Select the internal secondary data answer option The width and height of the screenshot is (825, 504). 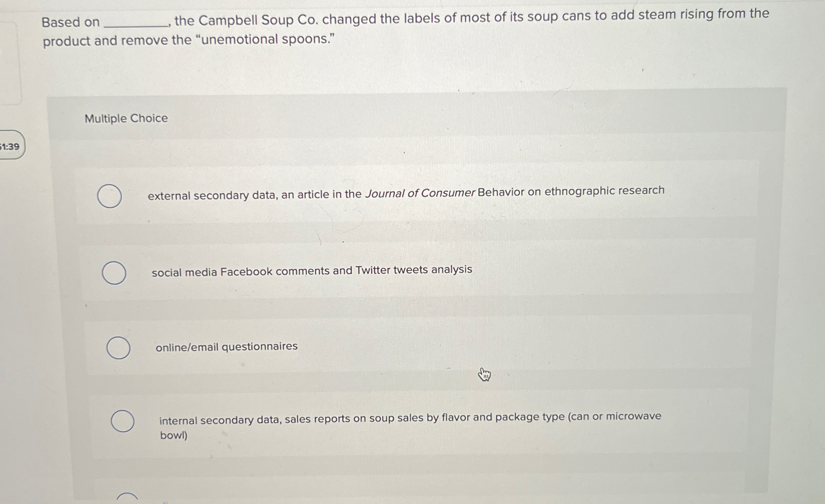(x=122, y=420)
